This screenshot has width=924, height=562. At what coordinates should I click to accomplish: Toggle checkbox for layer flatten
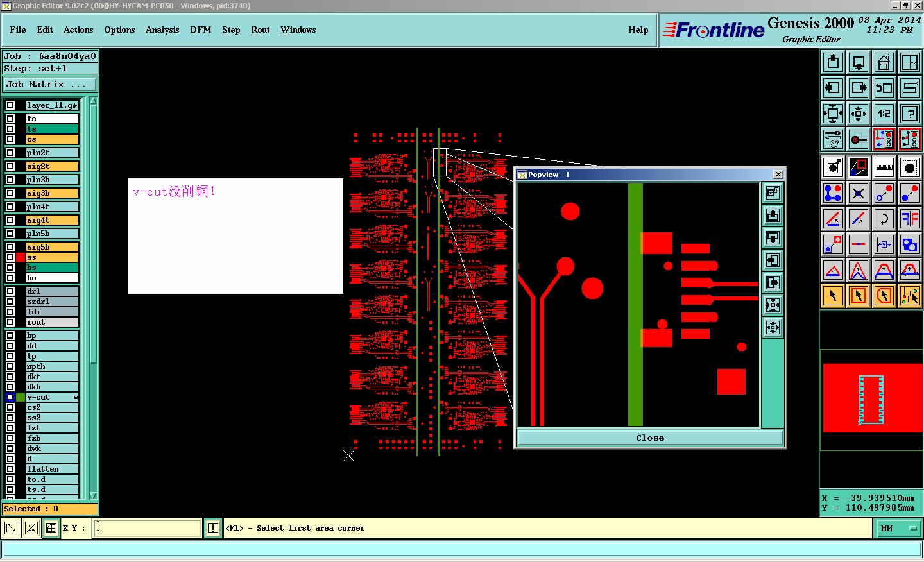10,469
